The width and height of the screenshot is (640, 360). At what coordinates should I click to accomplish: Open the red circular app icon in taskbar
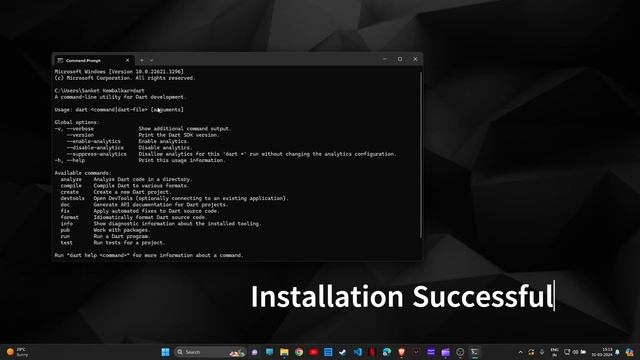[313, 352]
